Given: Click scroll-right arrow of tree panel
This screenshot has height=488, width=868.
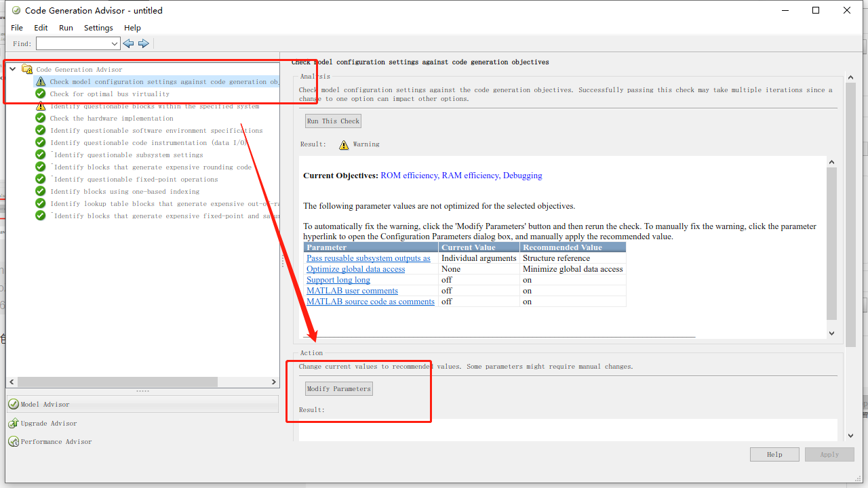Looking at the screenshot, I should (x=275, y=382).
